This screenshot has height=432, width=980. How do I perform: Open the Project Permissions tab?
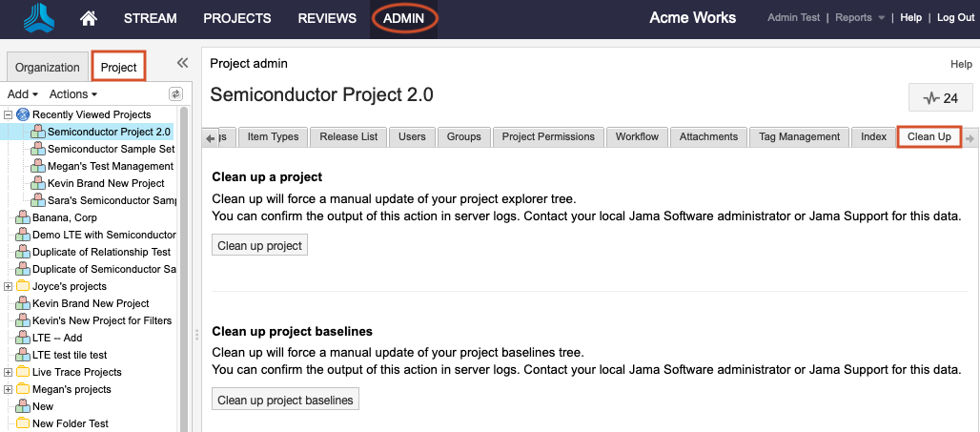548,136
